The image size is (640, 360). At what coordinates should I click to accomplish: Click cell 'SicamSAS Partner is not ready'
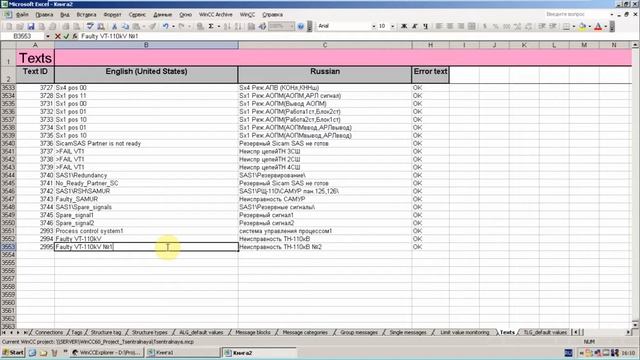point(146,144)
